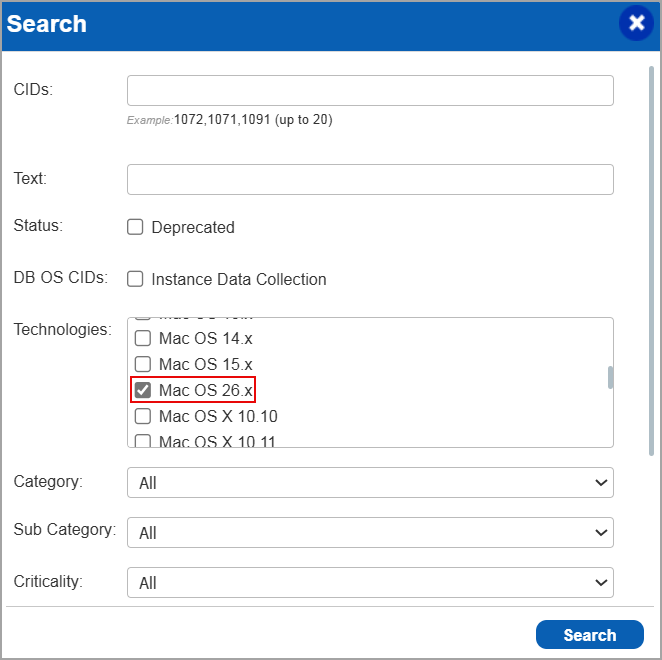Uncheck the Mac OS 26.x technology
Screen dimensions: 662x660
point(143,390)
